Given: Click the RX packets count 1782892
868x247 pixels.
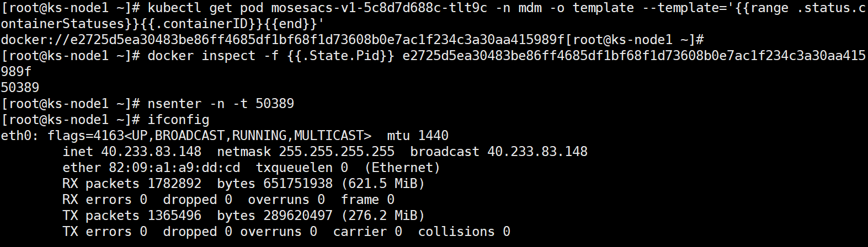Looking at the screenshot, I should coord(174,184).
